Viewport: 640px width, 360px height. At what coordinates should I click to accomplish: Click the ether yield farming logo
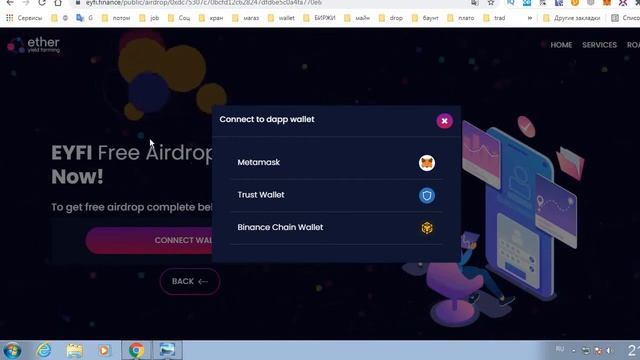[33, 45]
